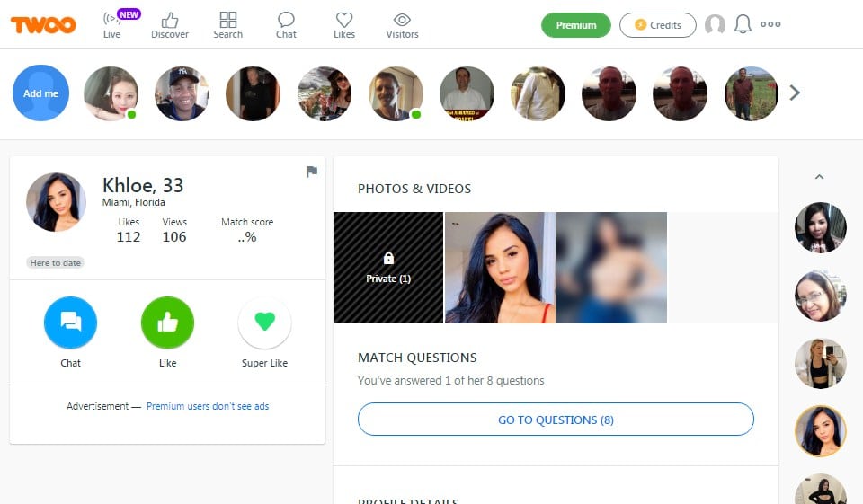This screenshot has height=504, width=863.
Task: Send a Super Like heart
Action: tap(264, 323)
